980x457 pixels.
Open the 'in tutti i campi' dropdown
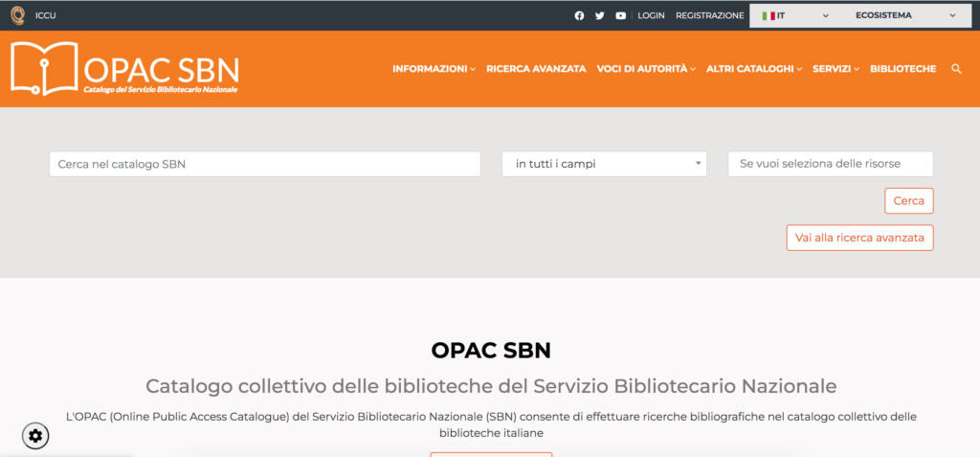tap(605, 164)
